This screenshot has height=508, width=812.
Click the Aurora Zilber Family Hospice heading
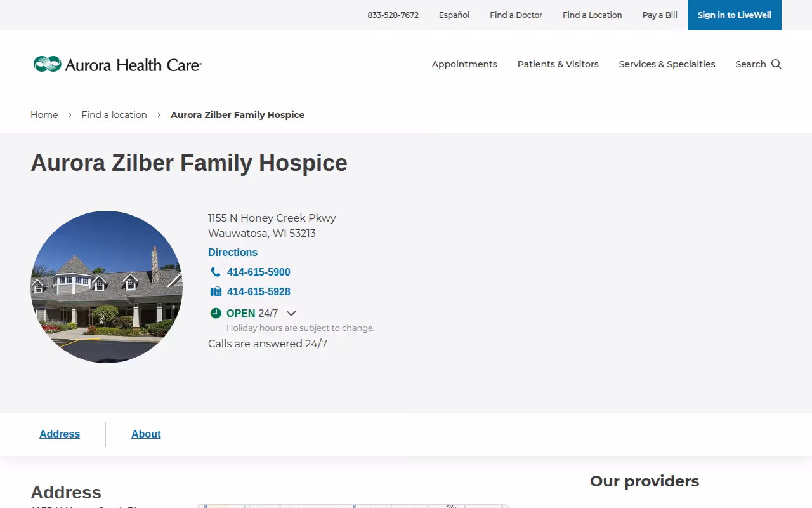click(189, 163)
